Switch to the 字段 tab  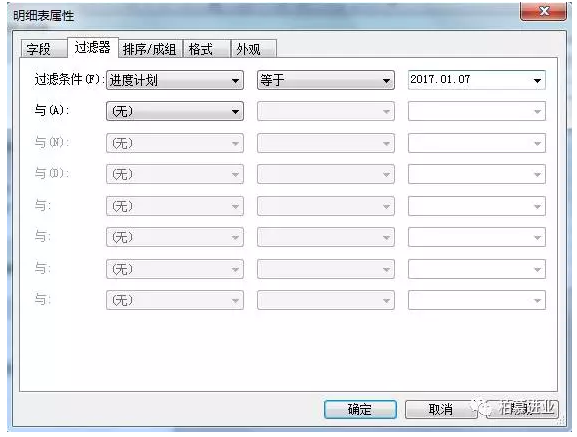(x=44, y=49)
